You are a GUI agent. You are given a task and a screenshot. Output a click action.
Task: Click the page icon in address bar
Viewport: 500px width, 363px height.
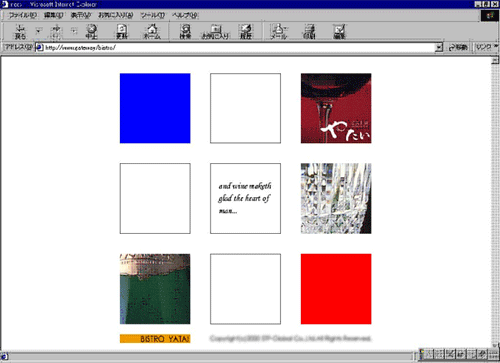39,48
